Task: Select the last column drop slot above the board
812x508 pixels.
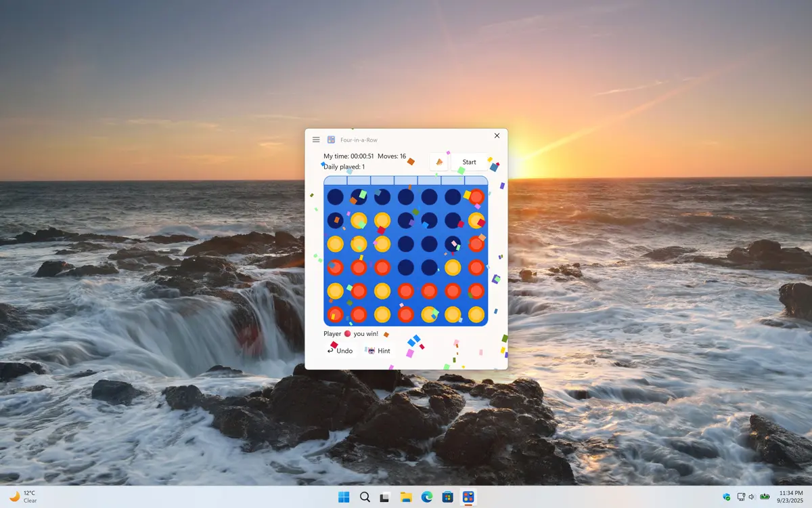Action: (x=476, y=180)
